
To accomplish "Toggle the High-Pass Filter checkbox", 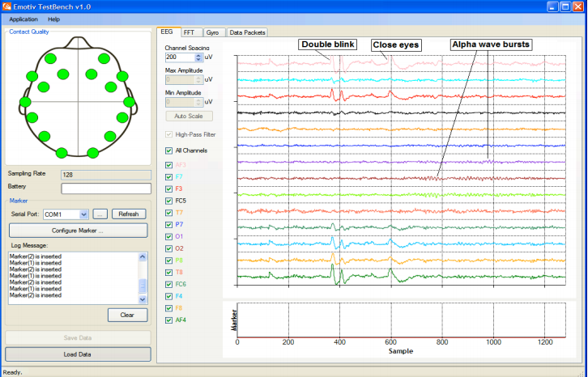I will click(168, 134).
